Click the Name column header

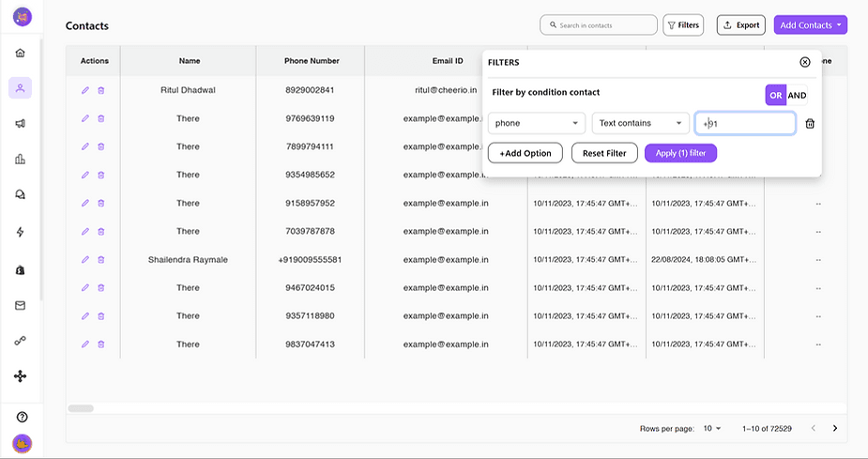click(190, 61)
